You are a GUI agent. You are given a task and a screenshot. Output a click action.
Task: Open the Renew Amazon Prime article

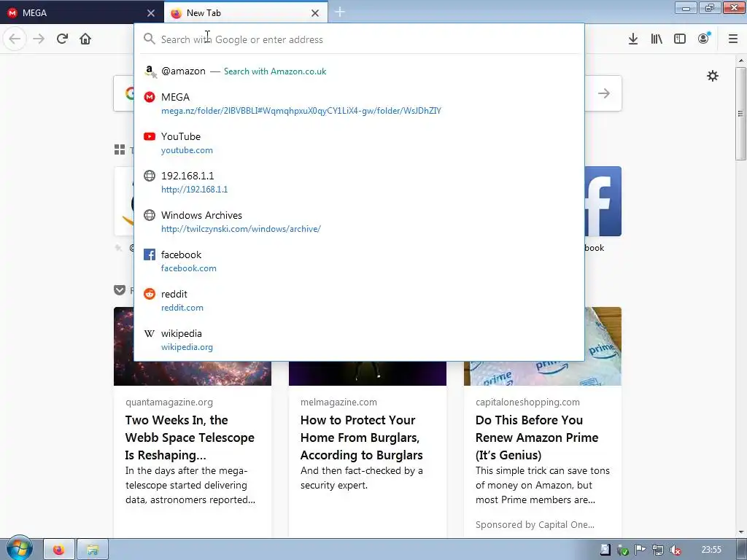(x=537, y=437)
